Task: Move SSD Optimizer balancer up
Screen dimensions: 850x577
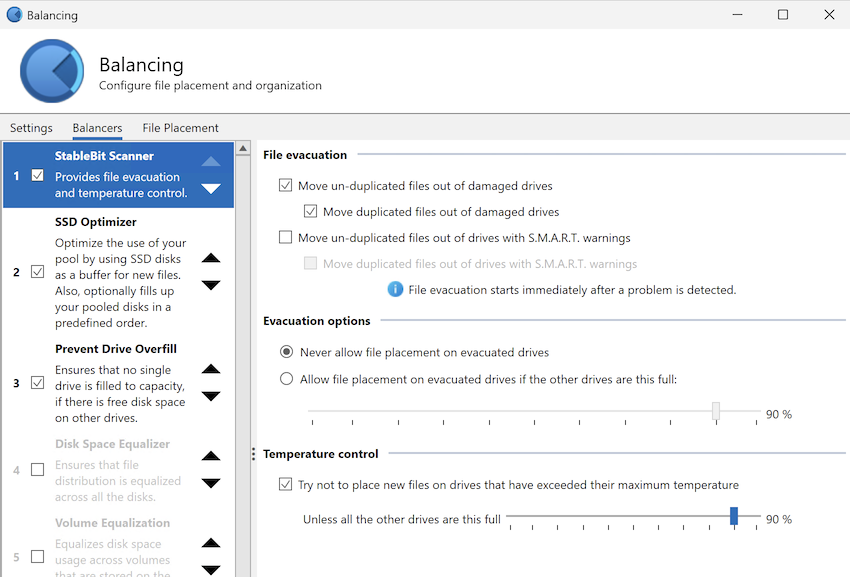Action: (211, 258)
